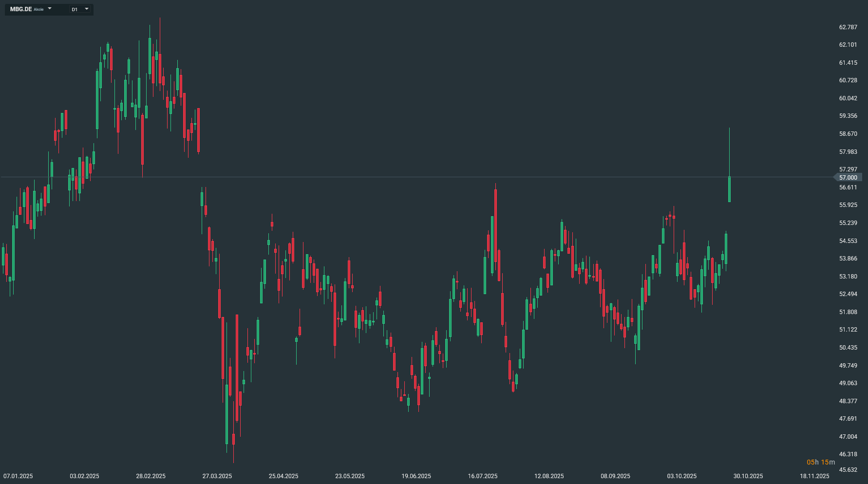Click the 49.063 price axis value
868x484 pixels.
click(848, 383)
